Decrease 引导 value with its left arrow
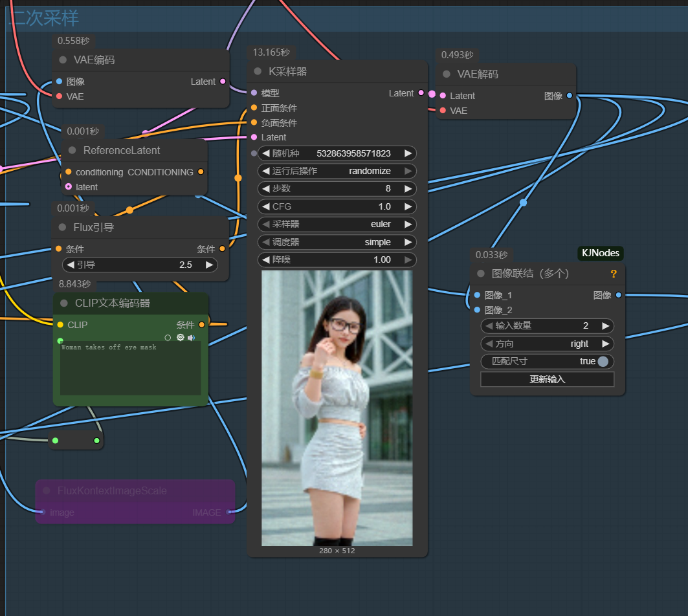The height and width of the screenshot is (616, 688). [70, 265]
